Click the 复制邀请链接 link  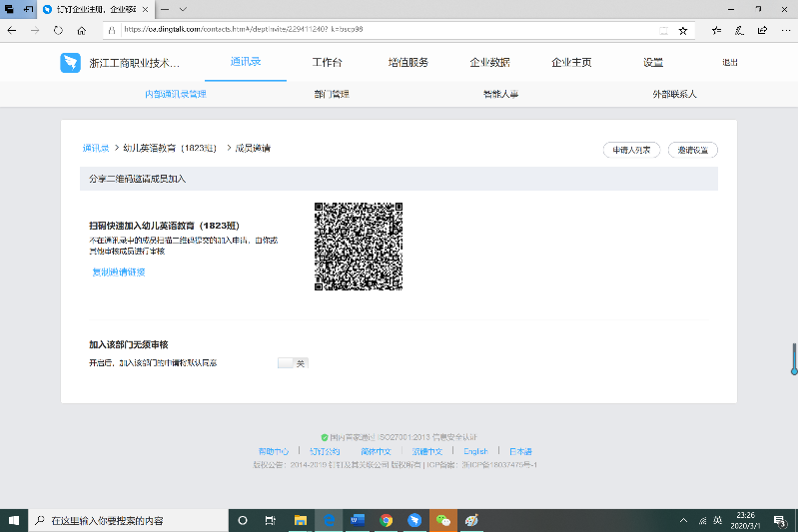tap(119, 271)
